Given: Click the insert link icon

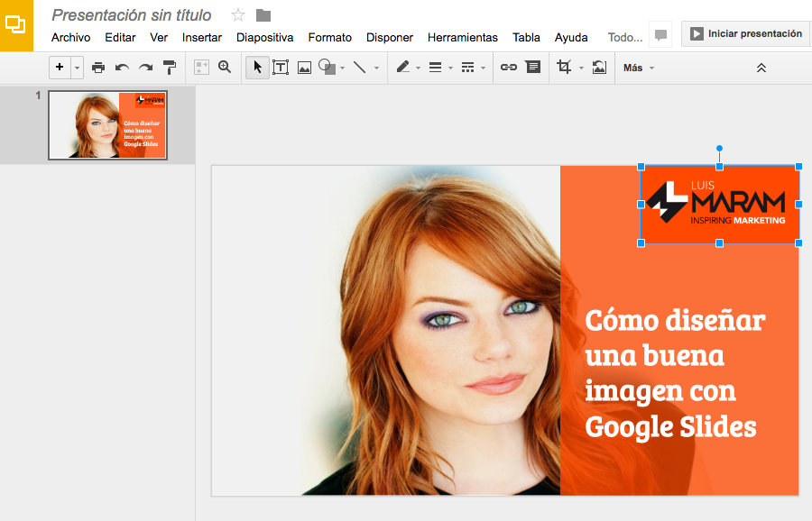Looking at the screenshot, I should click(x=509, y=68).
